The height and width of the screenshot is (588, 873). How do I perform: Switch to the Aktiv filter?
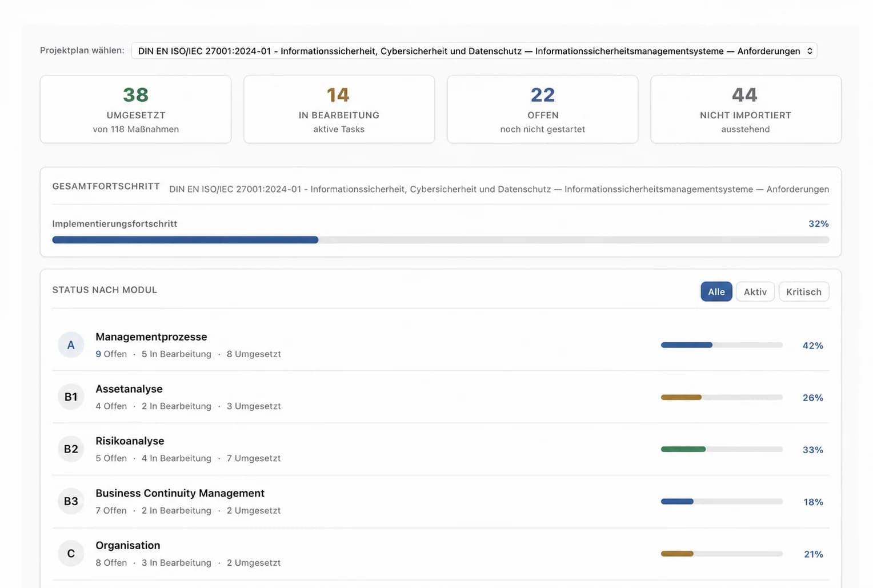(755, 291)
